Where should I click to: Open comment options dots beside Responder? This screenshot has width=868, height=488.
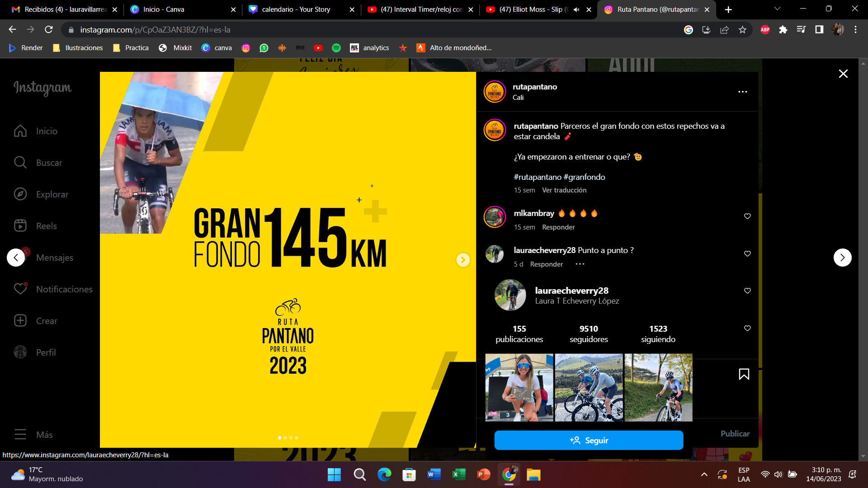pos(580,264)
